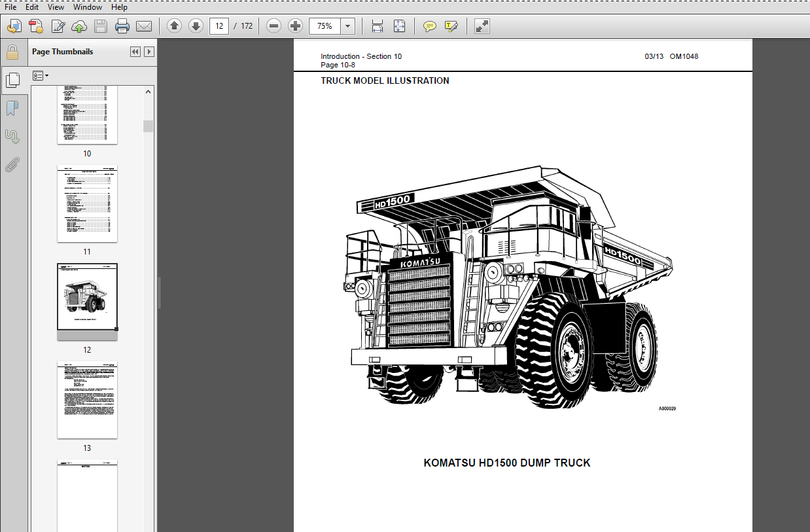This screenshot has width=810, height=532.
Task: Open the Edit menu
Action: point(32,7)
